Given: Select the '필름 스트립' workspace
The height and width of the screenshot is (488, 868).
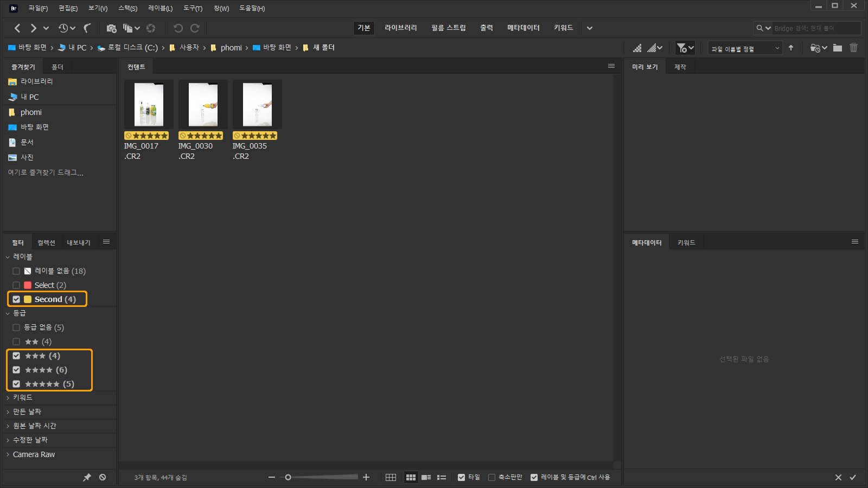Looking at the screenshot, I should pyautogui.click(x=449, y=28).
